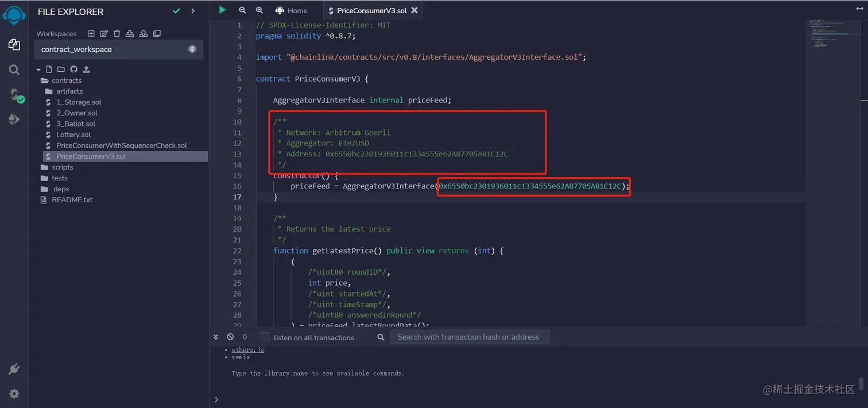
Task: Click the File Explorer green checkmark icon
Action: point(177,11)
